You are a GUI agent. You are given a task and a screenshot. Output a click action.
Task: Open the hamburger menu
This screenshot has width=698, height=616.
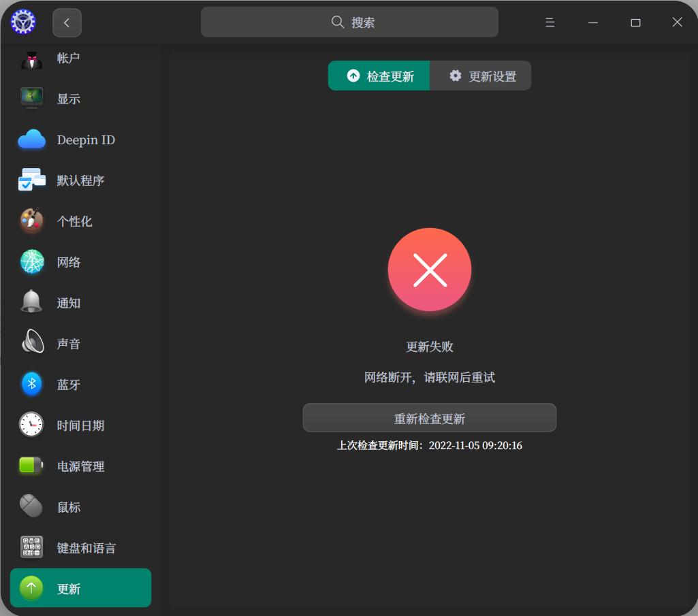coord(550,22)
